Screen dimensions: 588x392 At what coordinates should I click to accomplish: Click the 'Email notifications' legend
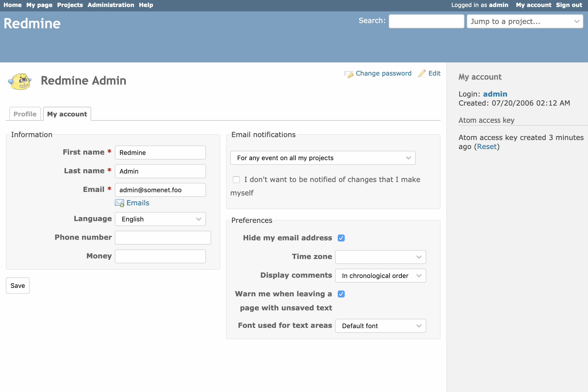tap(263, 134)
